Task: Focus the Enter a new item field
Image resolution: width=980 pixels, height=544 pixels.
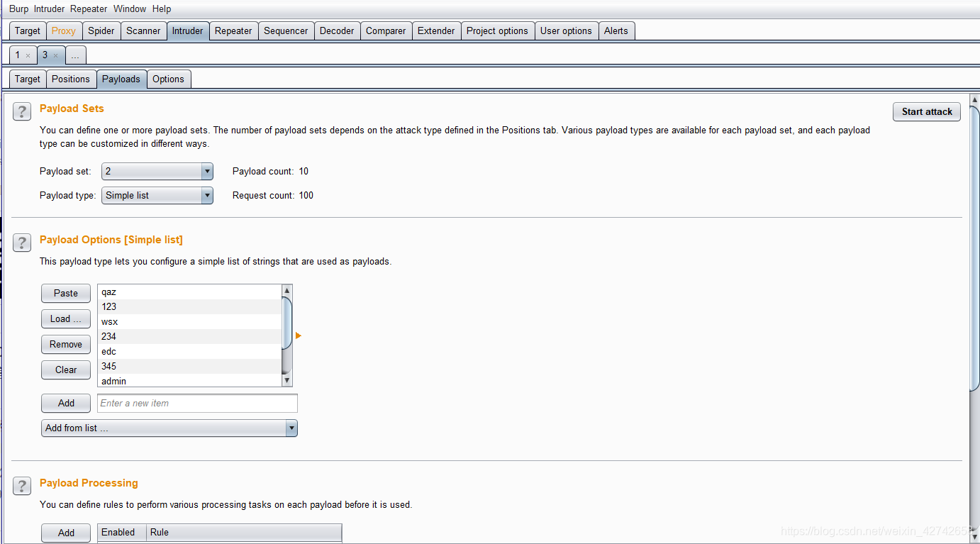Action: coord(197,403)
